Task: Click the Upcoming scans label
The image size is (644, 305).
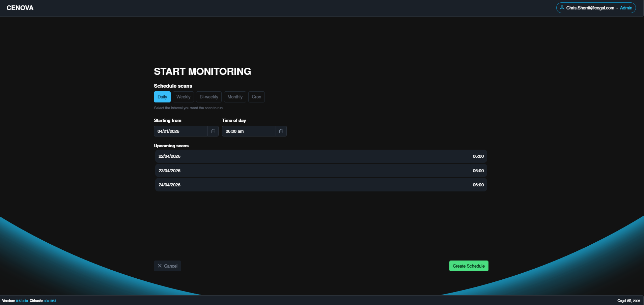Action: click(x=171, y=146)
